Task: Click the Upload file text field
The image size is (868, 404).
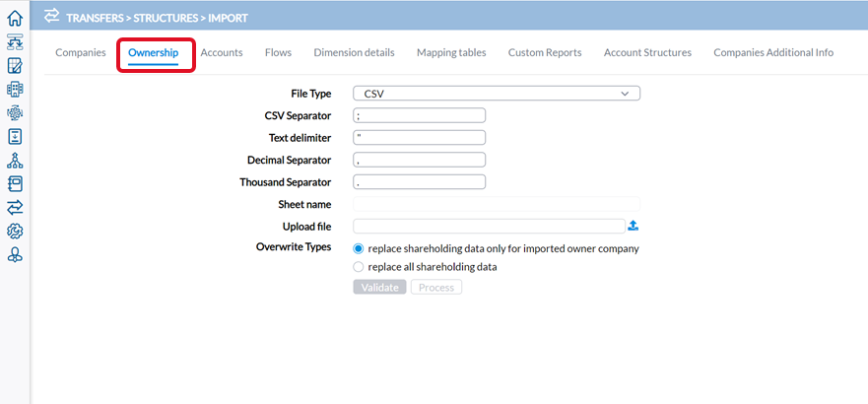Action: (x=490, y=227)
